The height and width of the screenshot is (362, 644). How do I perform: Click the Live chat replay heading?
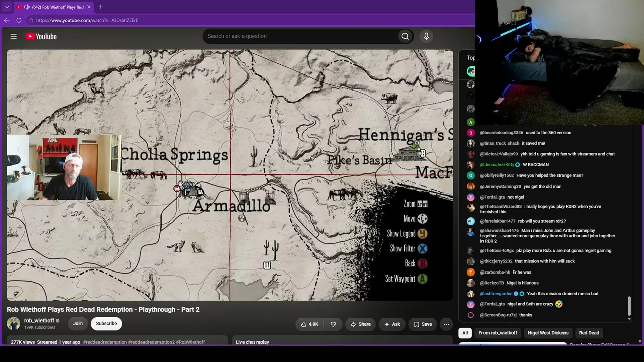(253, 342)
